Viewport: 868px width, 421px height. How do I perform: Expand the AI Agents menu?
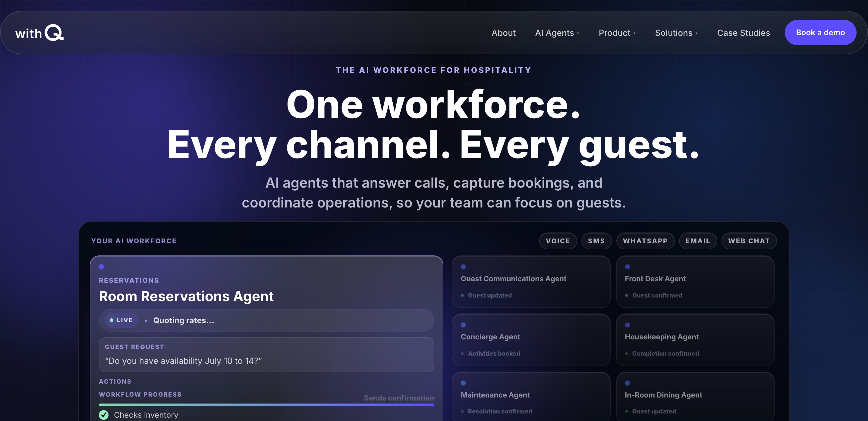click(557, 33)
